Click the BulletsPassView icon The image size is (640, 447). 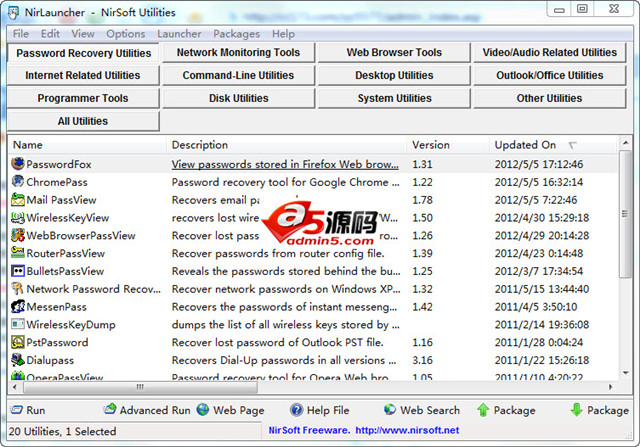(18, 271)
